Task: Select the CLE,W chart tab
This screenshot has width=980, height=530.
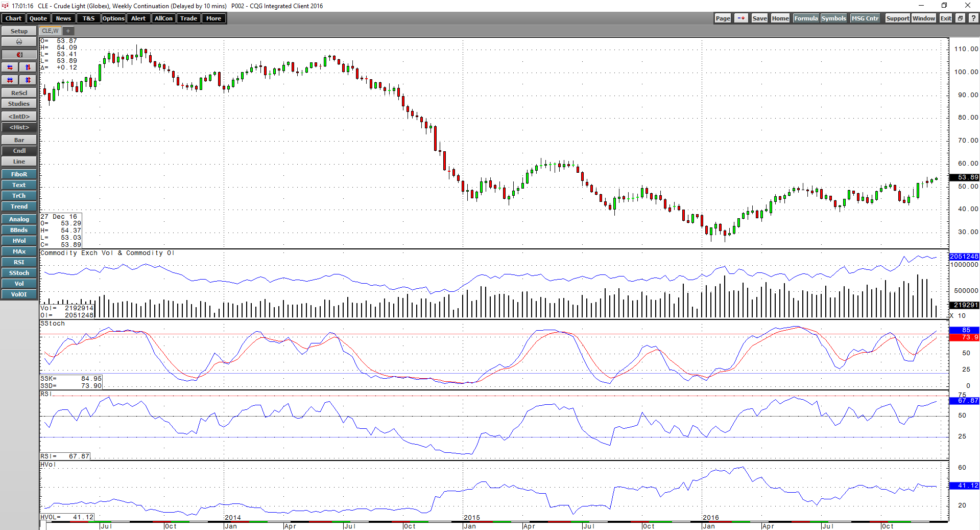Action: [50, 31]
